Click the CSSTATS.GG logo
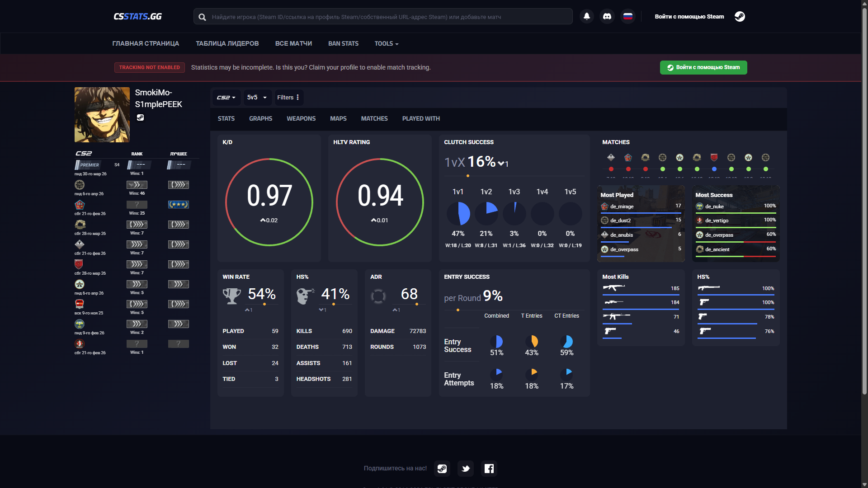 click(x=137, y=16)
